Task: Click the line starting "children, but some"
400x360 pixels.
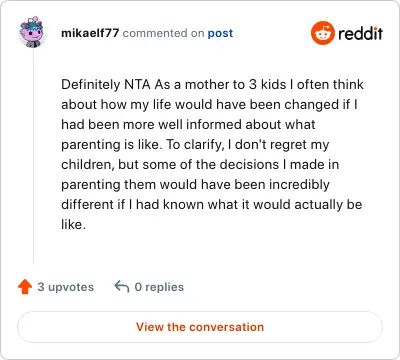Action: (200, 164)
